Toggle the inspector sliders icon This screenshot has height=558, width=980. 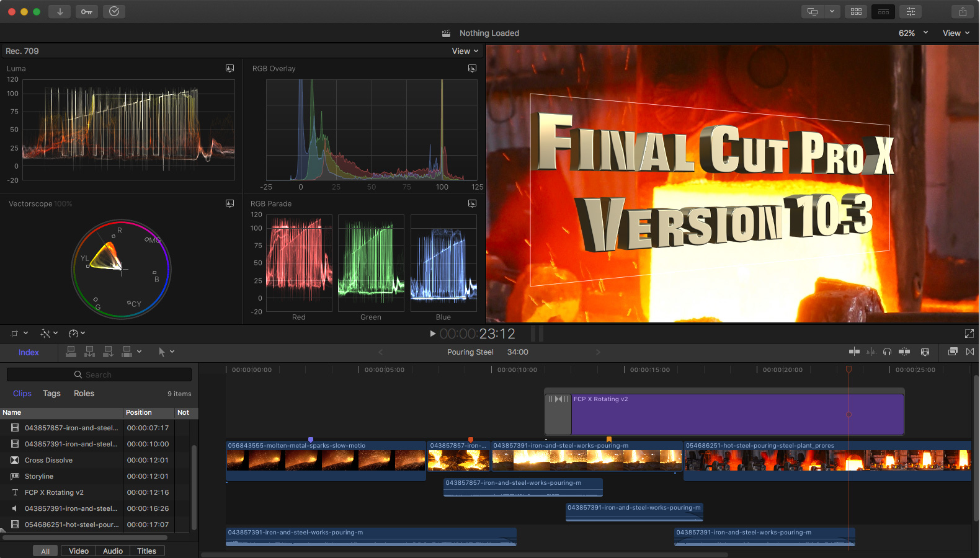point(911,11)
